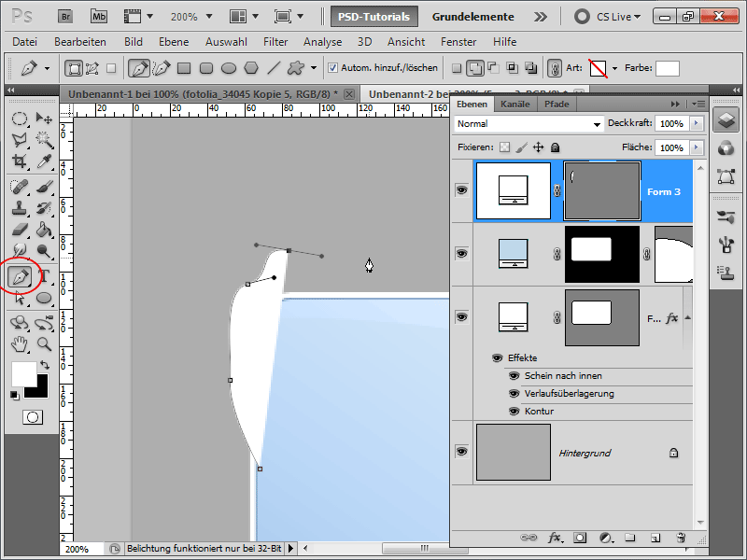Reset default foreground and background colors
Viewport: 747px width, 560px height.
[15, 395]
